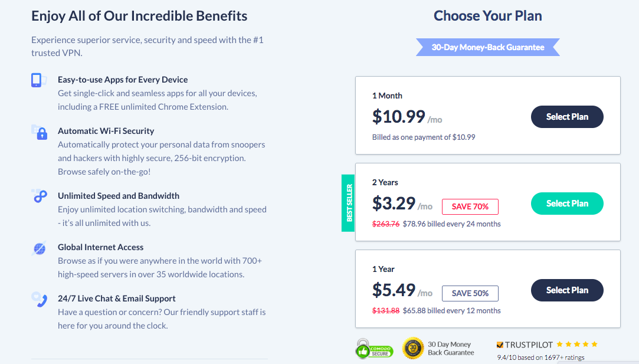Click the SAVE 70% badge
This screenshot has width=639, height=364.
pos(470,206)
